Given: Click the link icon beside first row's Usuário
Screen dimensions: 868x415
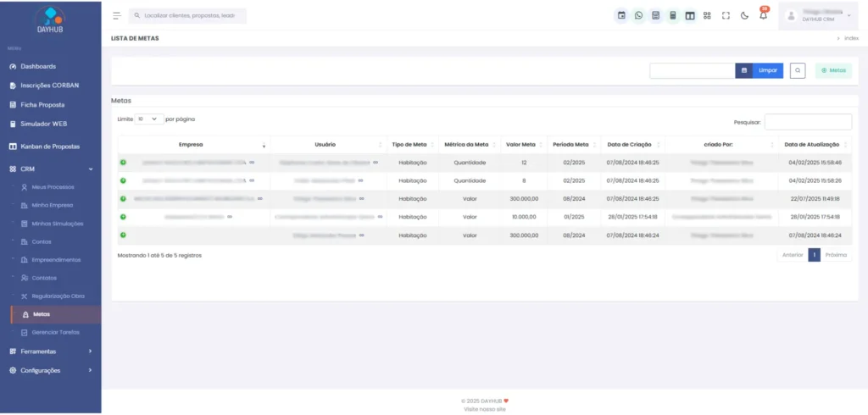Looking at the screenshot, I should [376, 163].
